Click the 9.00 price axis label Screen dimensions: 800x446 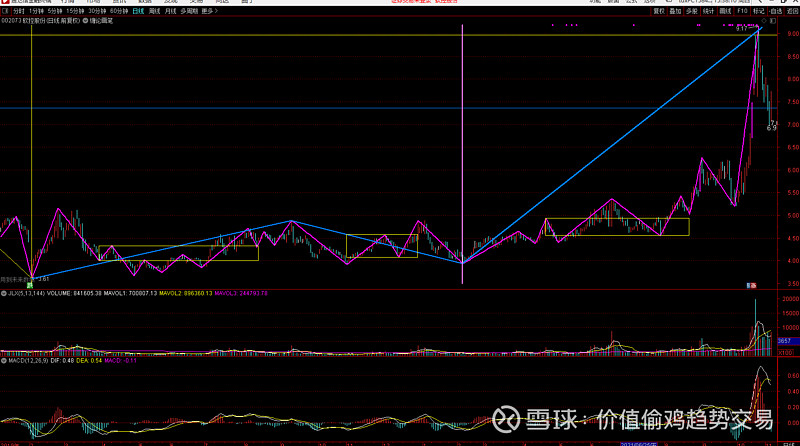coord(793,34)
